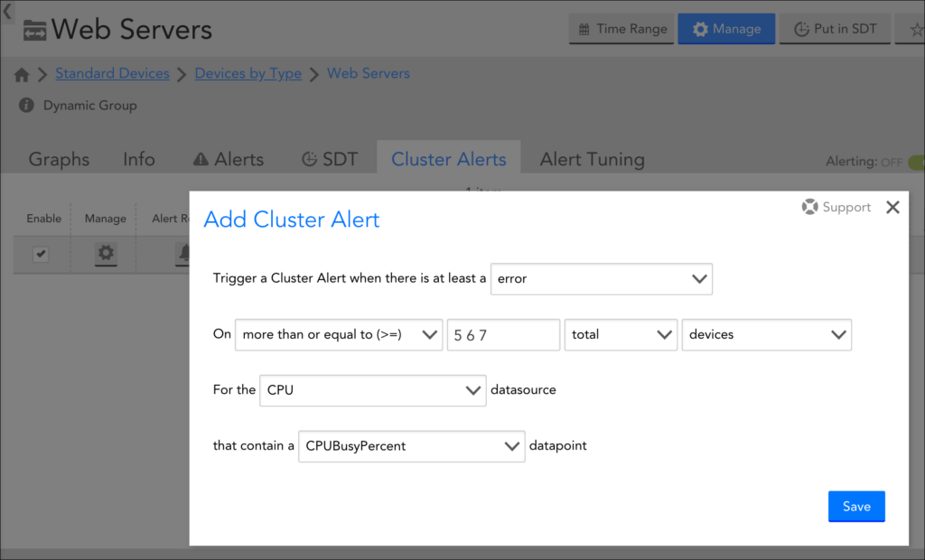Select the folder icon beside Web Servers title
This screenshot has width=925, height=560.
pos(35,29)
